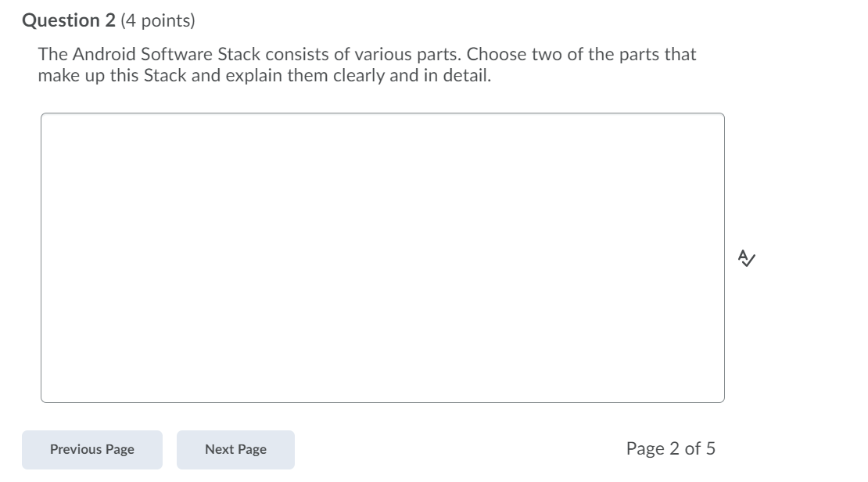Advance the quiz using Next Page
Screen dimensions: 868x482
235,449
